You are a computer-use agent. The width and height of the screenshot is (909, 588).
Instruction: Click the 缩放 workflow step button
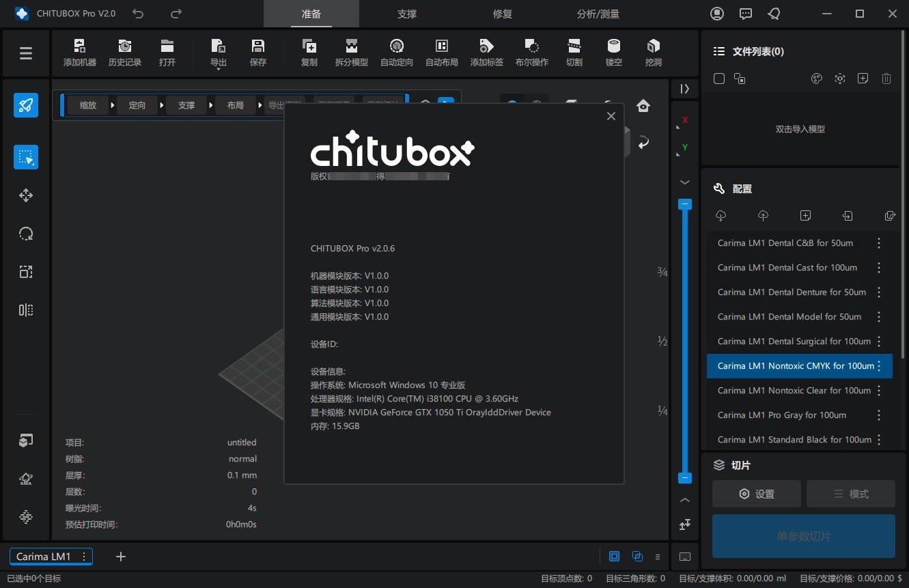tap(88, 105)
